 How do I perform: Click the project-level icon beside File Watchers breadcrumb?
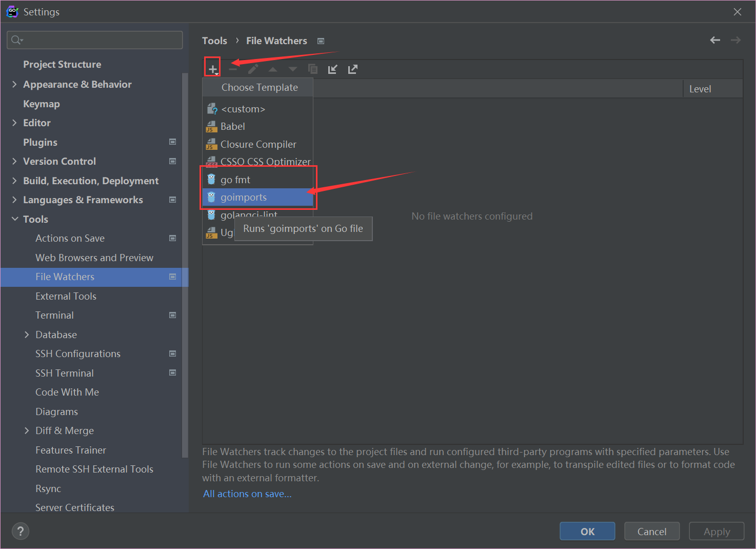[321, 41]
